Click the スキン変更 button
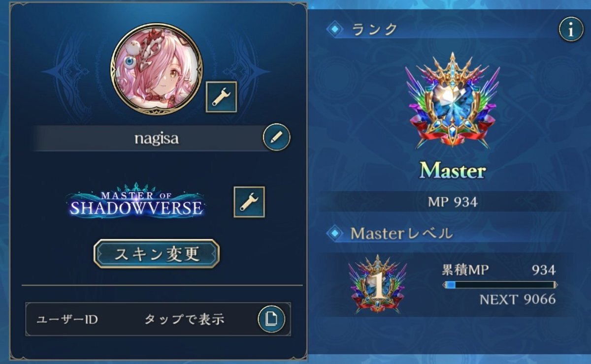Viewport: 591px width, 364px height. click(x=157, y=254)
